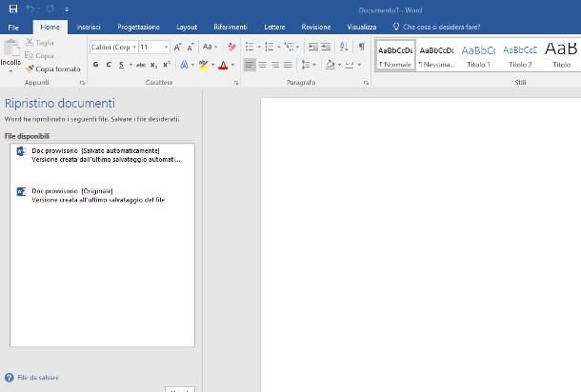Image resolution: width=581 pixels, height=392 pixels.
Task: Toggle superscript x² formatting
Action: 167,65
